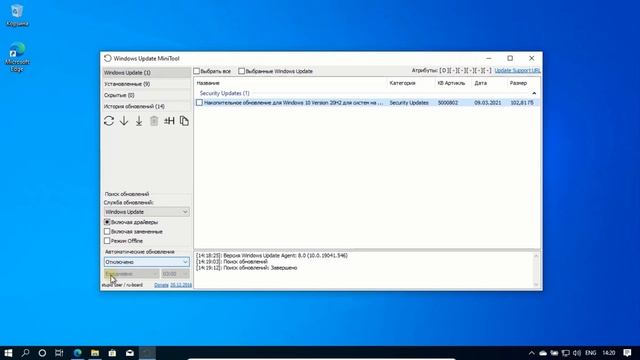Click the hide/unhide updates ±H icon
The height and width of the screenshot is (360, 640).
(169, 121)
